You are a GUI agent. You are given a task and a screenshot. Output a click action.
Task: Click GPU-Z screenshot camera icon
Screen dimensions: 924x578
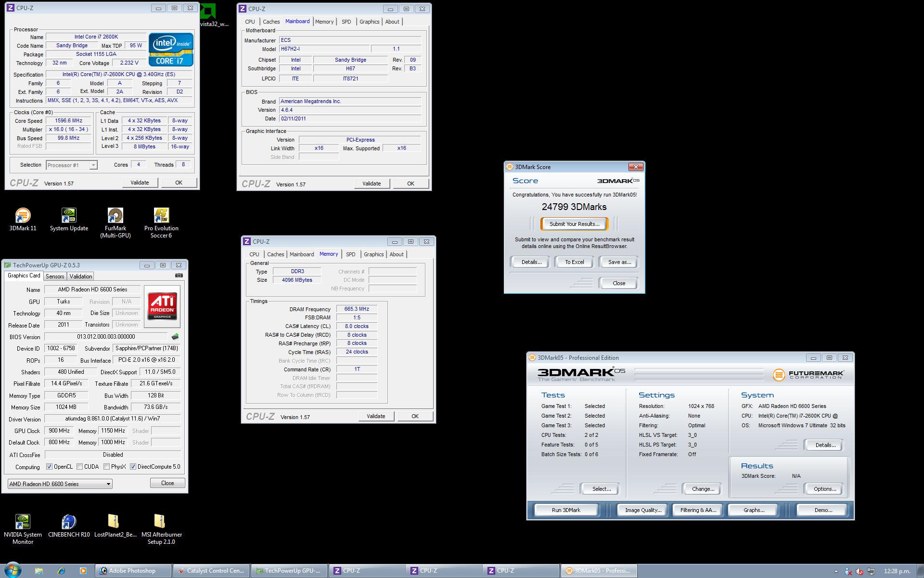(179, 276)
